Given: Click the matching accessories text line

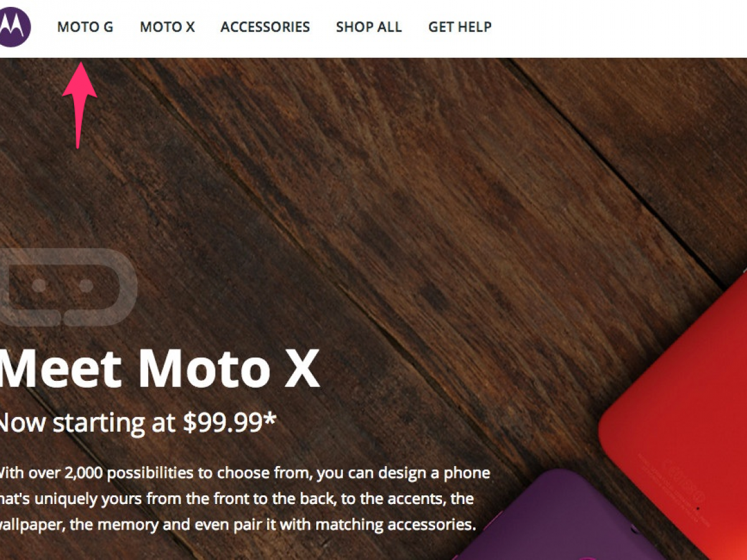Looking at the screenshot, I should click(237, 525).
